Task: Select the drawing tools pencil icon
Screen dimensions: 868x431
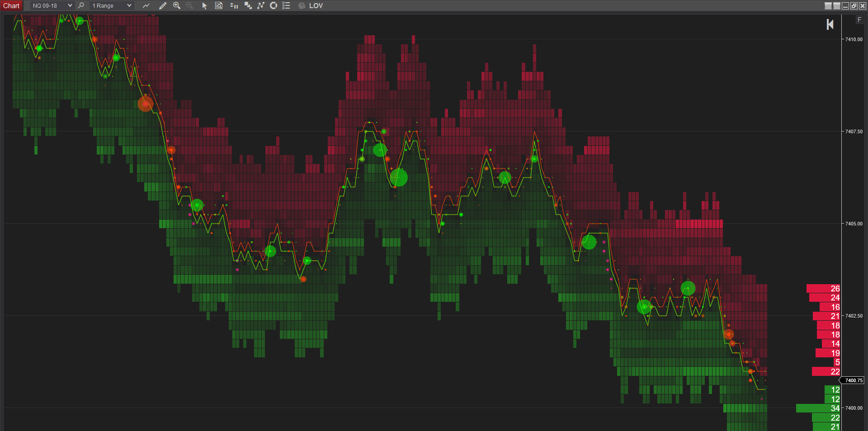Action: (163, 5)
